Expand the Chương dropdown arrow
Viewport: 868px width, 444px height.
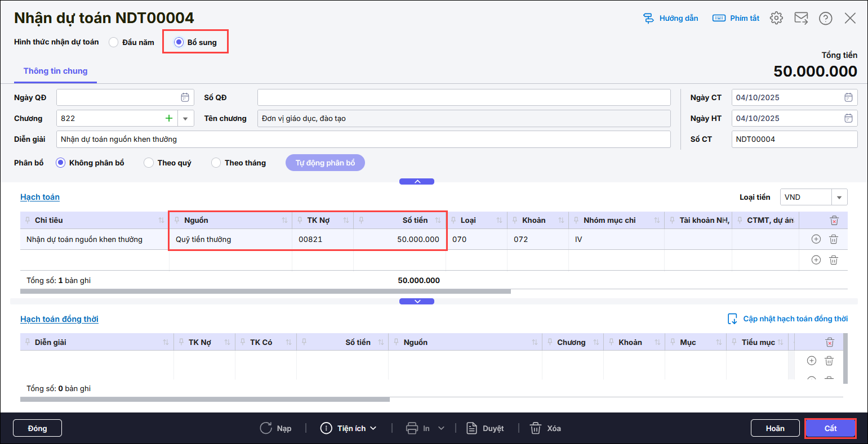186,118
